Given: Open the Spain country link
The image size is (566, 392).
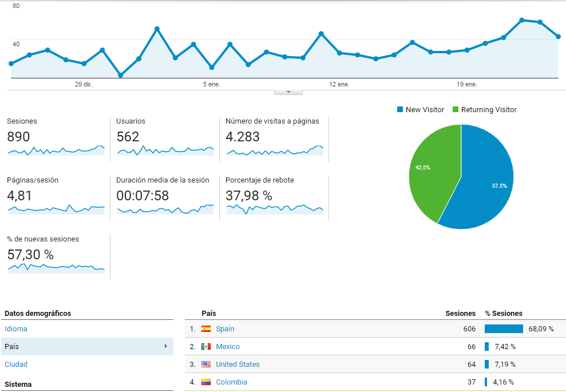Looking at the screenshot, I should 225,329.
